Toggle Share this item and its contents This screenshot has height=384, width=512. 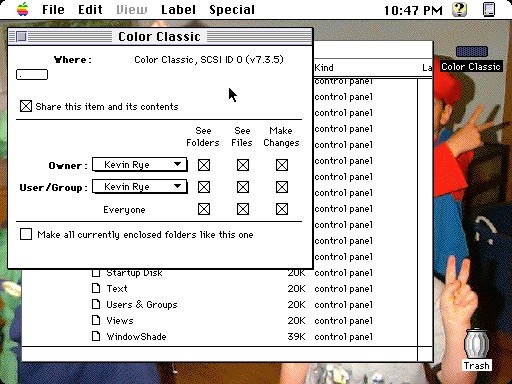click(x=26, y=106)
